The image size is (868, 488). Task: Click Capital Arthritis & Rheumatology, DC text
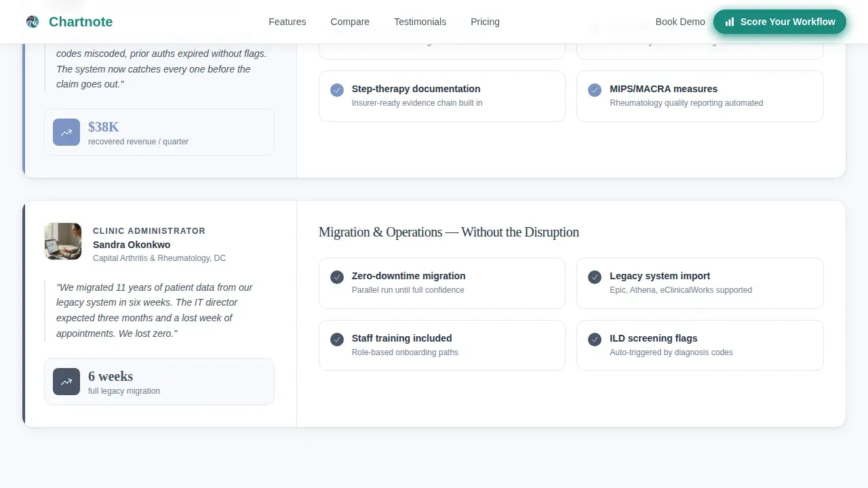159,258
